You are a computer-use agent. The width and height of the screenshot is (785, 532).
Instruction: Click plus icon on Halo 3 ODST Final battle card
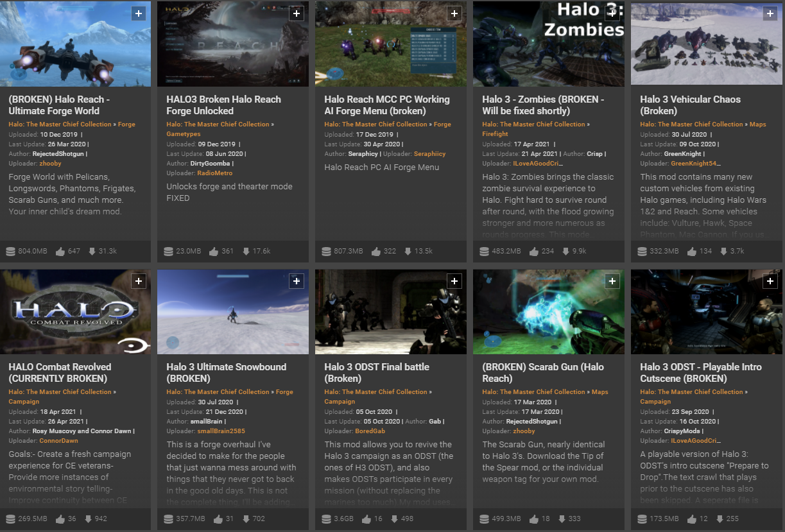(x=454, y=281)
